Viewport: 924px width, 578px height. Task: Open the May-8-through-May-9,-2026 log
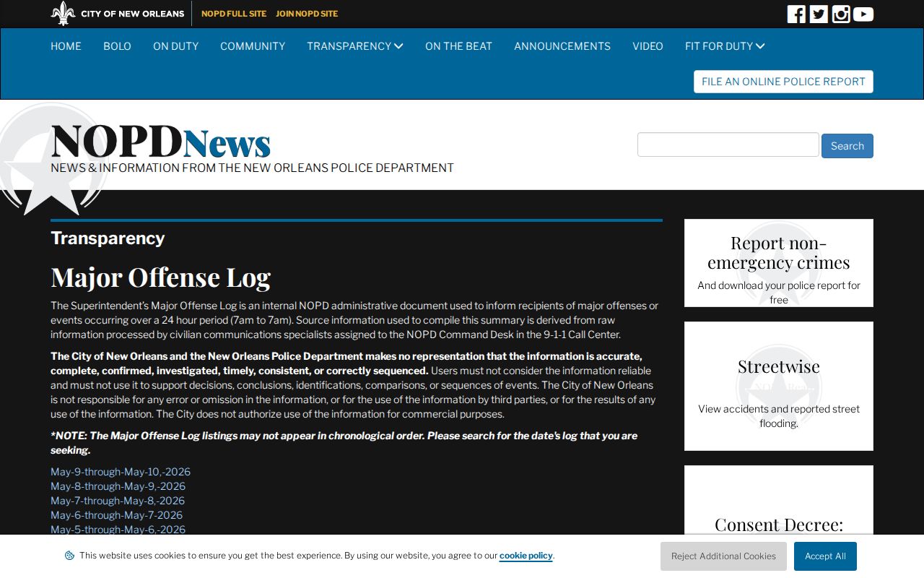coord(118,486)
